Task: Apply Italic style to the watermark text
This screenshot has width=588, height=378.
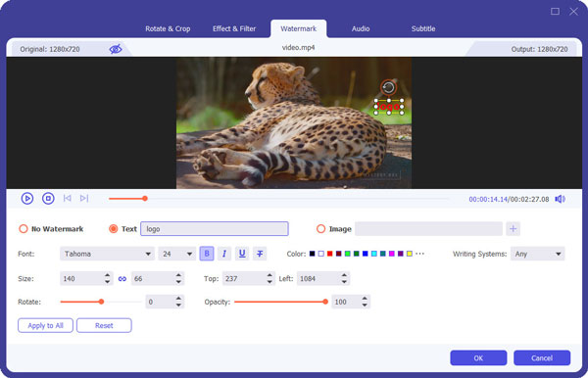Action: [x=224, y=254]
